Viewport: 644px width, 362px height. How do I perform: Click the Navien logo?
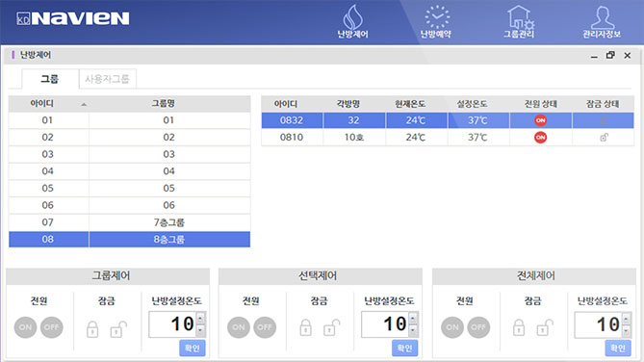click(73, 18)
